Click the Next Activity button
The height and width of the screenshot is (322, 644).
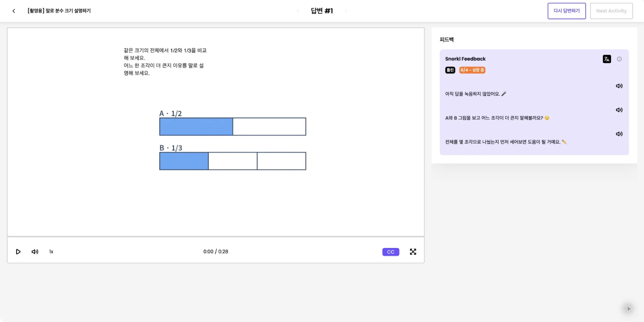(611, 11)
